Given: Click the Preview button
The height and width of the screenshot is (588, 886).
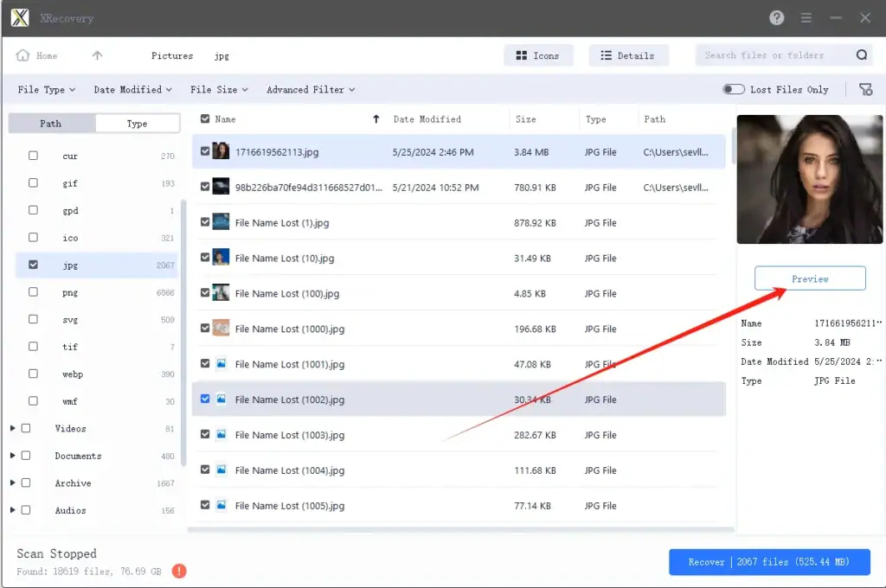Looking at the screenshot, I should coord(809,278).
